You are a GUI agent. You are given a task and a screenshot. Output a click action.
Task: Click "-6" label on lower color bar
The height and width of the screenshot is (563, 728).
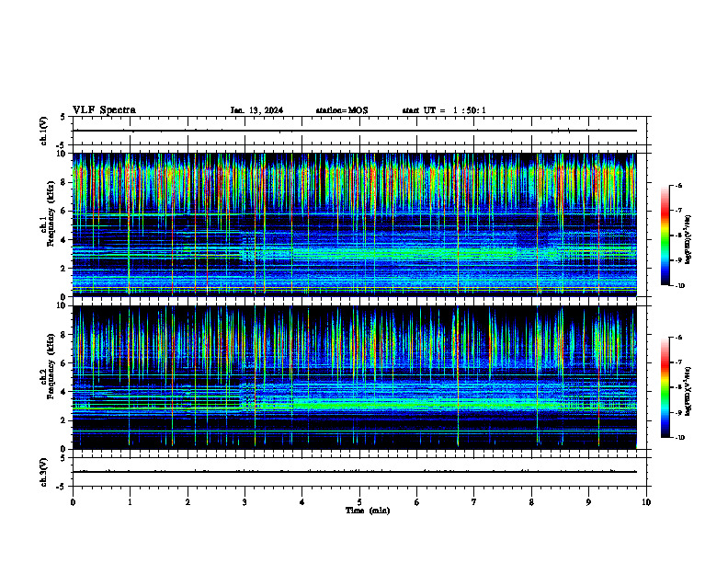tap(678, 338)
